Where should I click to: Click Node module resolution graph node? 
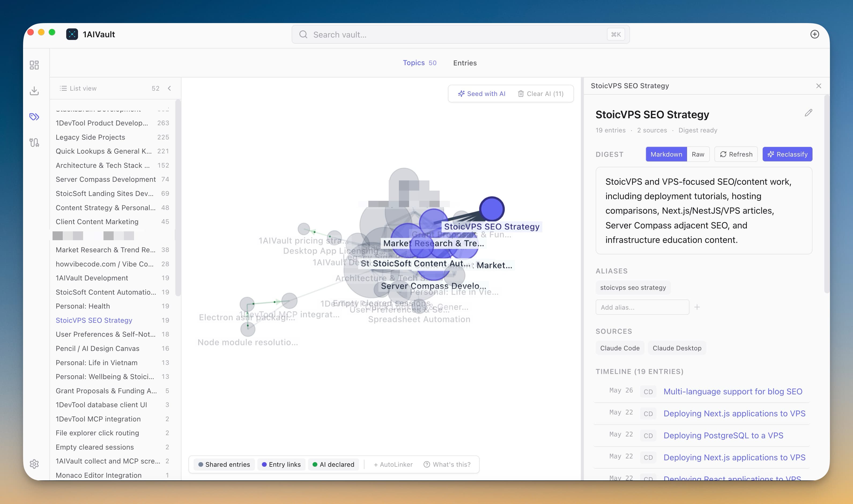pos(248,329)
